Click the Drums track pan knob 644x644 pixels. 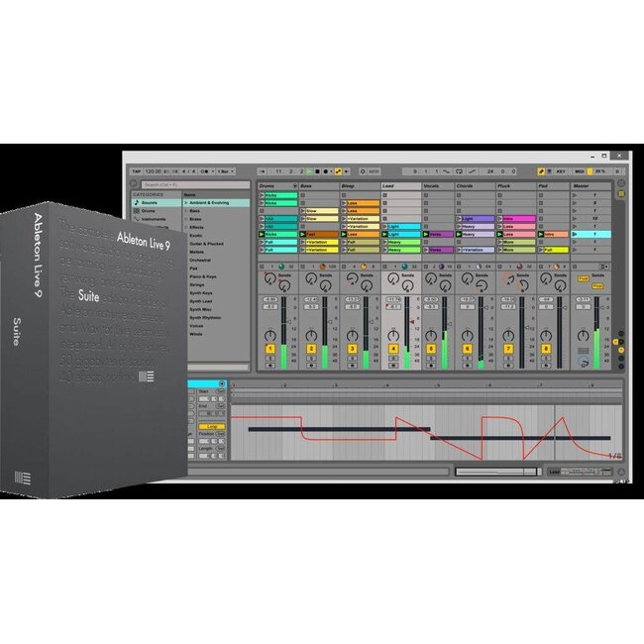269,335
